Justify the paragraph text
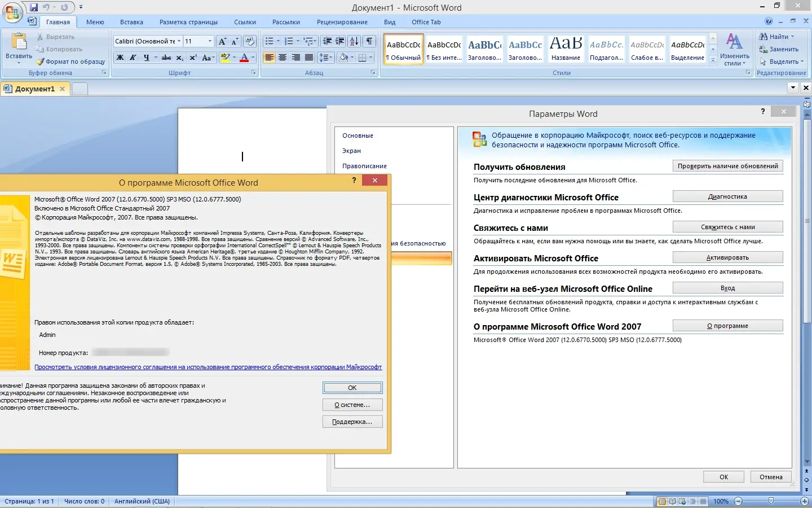 [309, 58]
